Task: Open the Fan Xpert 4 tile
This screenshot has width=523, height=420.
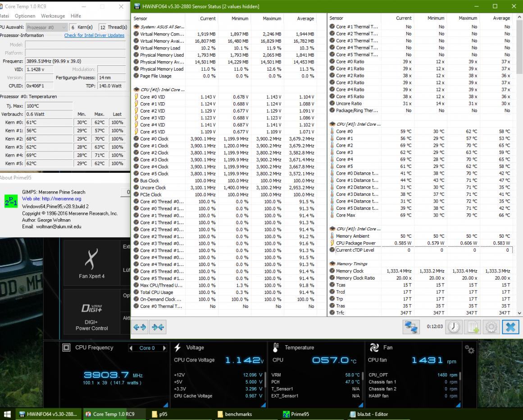Action: (92, 262)
